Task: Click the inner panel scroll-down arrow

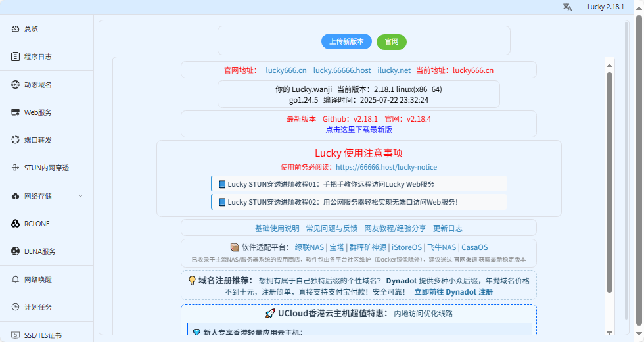Action: coord(610,333)
